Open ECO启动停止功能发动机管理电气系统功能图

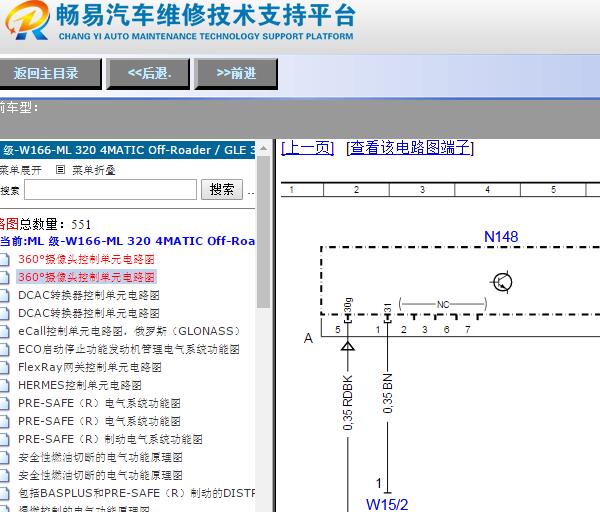pyautogui.click(x=129, y=349)
